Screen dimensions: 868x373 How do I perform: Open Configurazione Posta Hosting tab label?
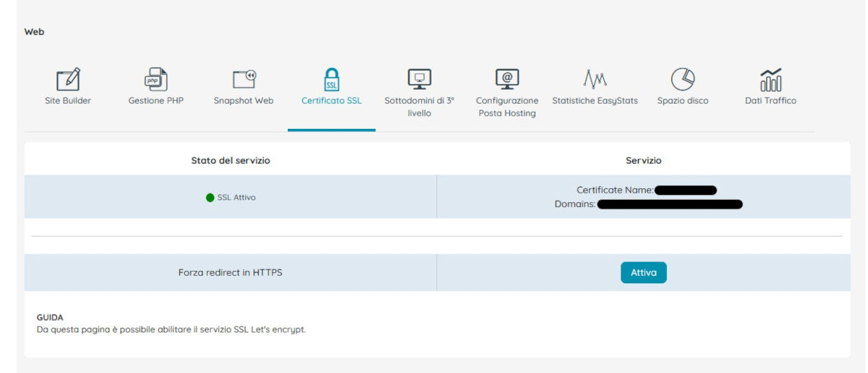click(x=507, y=107)
